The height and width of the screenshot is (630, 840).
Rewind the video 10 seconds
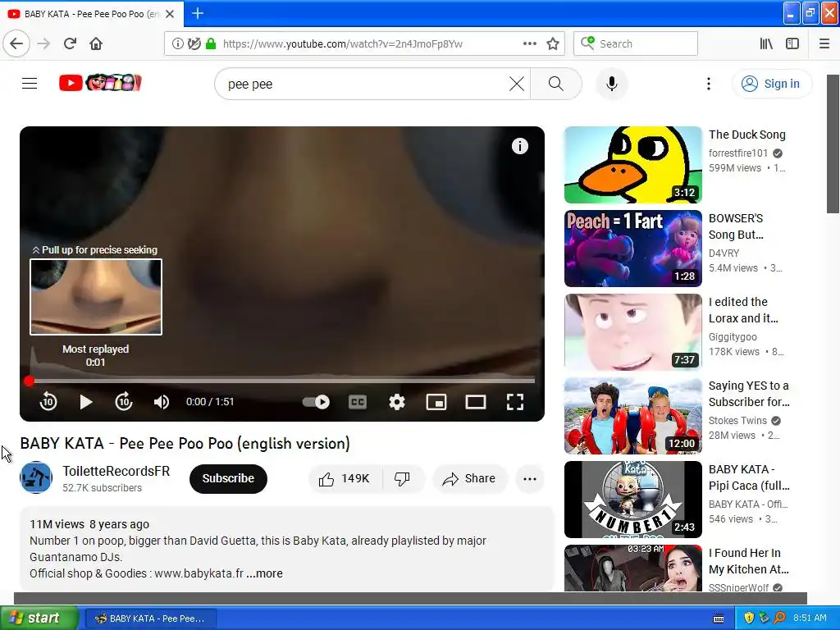pos(48,402)
